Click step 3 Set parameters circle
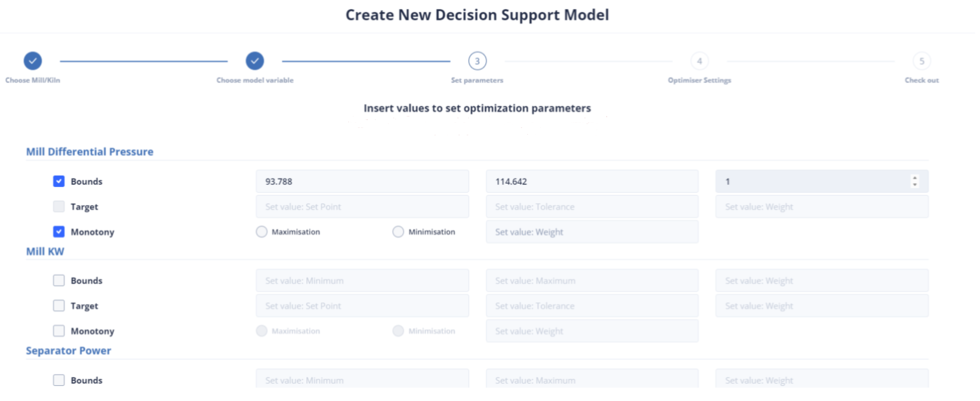Screen dimensions: 980x401 (x=477, y=61)
